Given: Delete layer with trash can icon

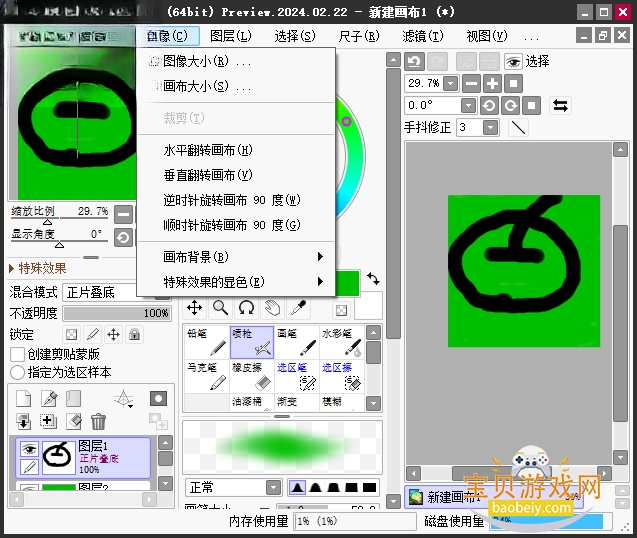Looking at the screenshot, I should pyautogui.click(x=98, y=422).
